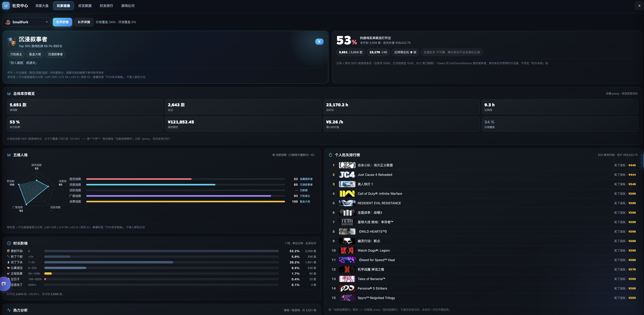Click the Persona 5 Strikers thumbnail
This screenshot has width=644, height=315.
click(347, 288)
